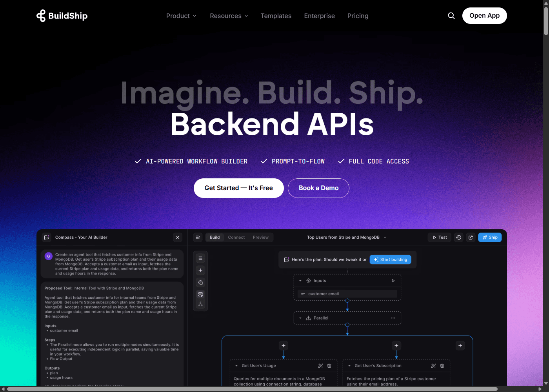
Task: Close the Compass AI Builder panel
Action: point(178,238)
